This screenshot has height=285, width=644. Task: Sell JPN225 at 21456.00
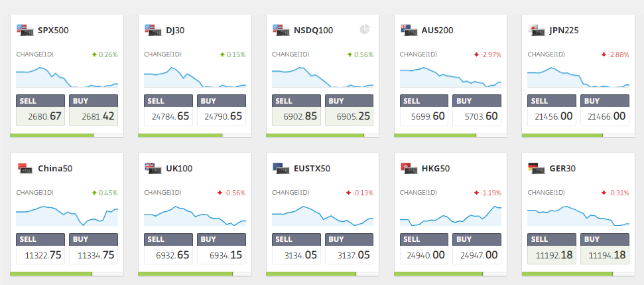click(x=552, y=110)
